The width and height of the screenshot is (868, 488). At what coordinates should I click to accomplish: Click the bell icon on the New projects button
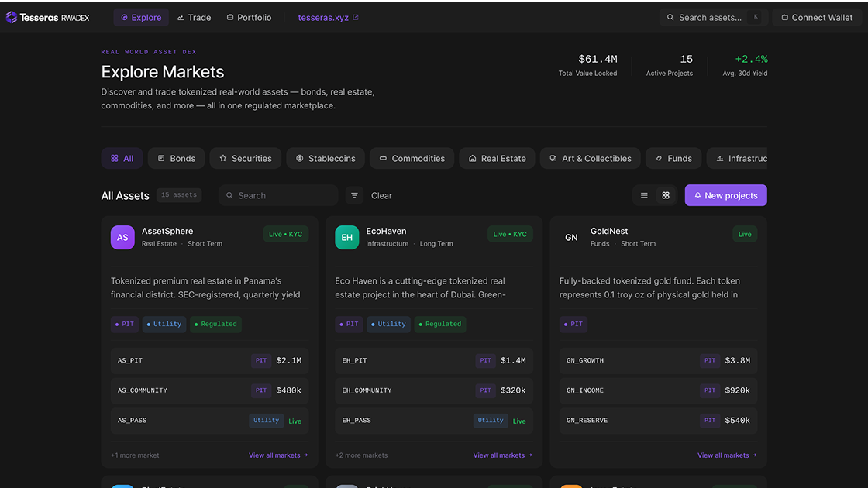(x=700, y=195)
